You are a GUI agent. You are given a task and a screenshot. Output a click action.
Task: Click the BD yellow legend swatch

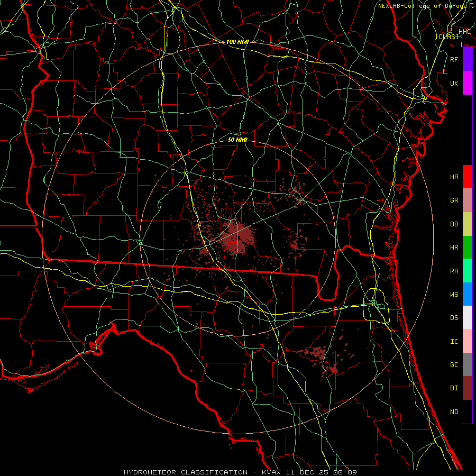(x=467, y=224)
